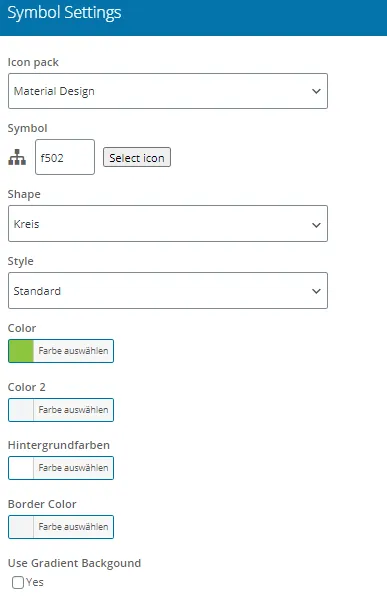Image resolution: width=387 pixels, height=600 pixels.
Task: Click the f502 symbol code field
Action: pyautogui.click(x=65, y=157)
